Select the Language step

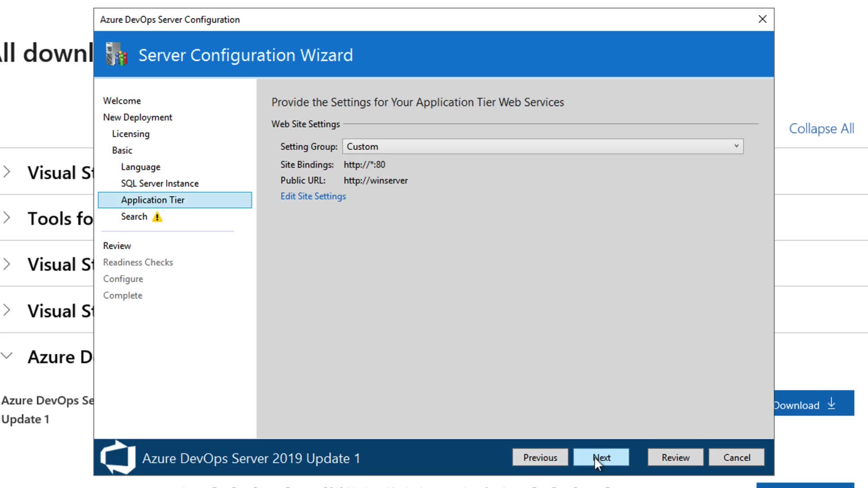[x=141, y=167]
